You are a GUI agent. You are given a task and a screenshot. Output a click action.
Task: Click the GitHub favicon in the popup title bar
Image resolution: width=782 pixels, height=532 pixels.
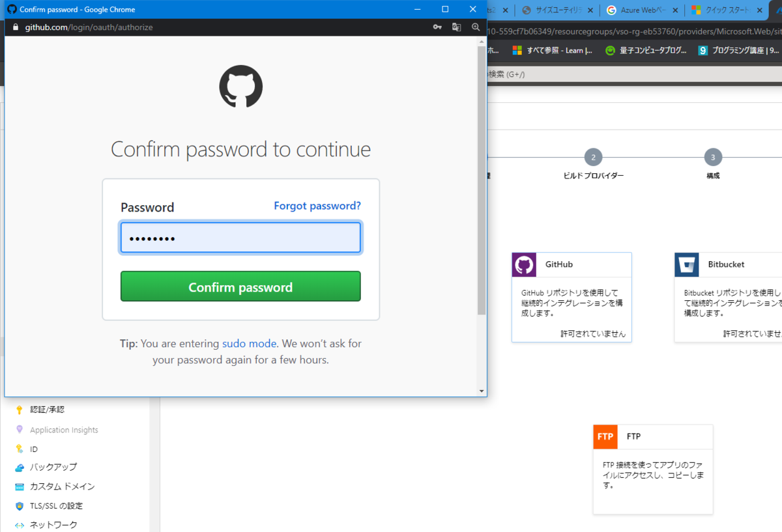[12, 9]
